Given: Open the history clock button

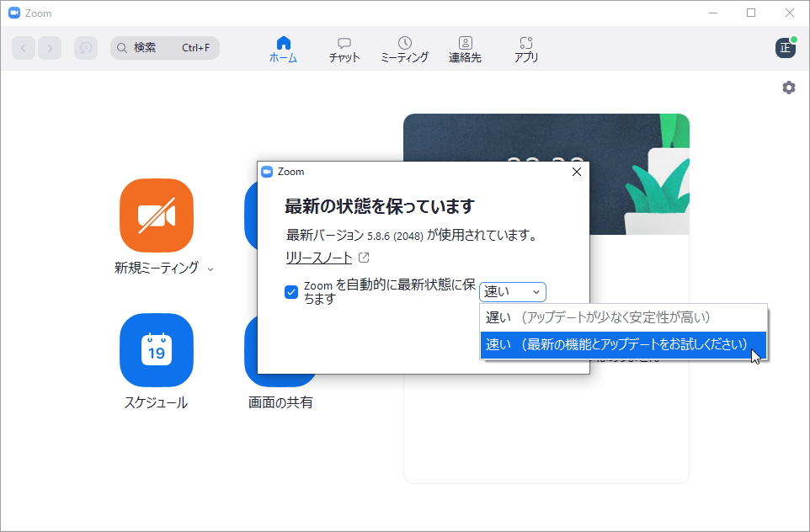Looking at the screenshot, I should tap(86, 48).
